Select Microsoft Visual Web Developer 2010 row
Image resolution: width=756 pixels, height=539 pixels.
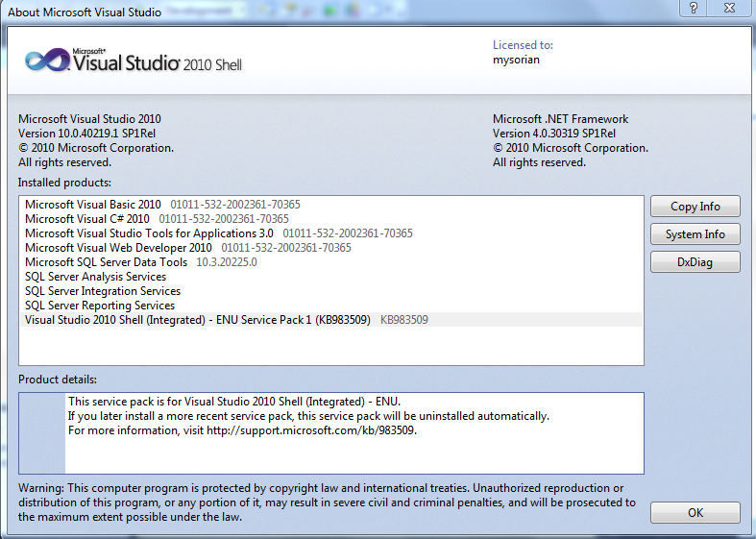(331, 248)
